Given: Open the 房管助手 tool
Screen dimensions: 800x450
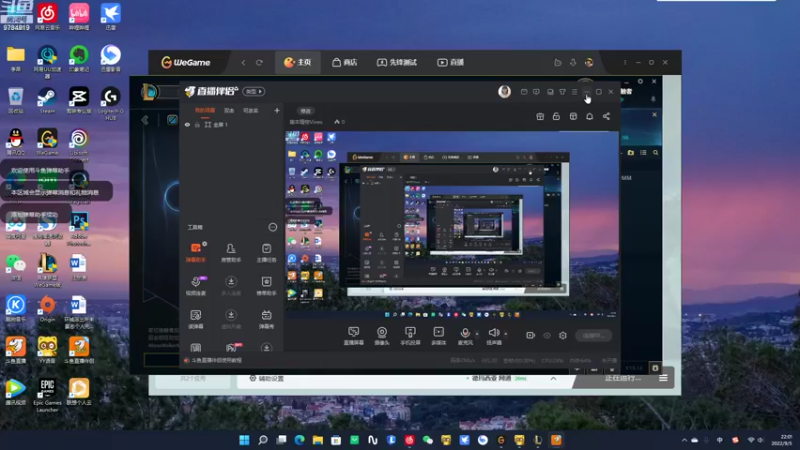Looking at the screenshot, I should (231, 253).
